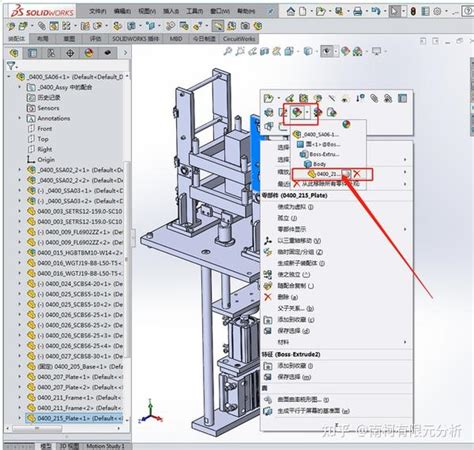
Task: Open the DimXpert crosshair tab
Action: 70,53
